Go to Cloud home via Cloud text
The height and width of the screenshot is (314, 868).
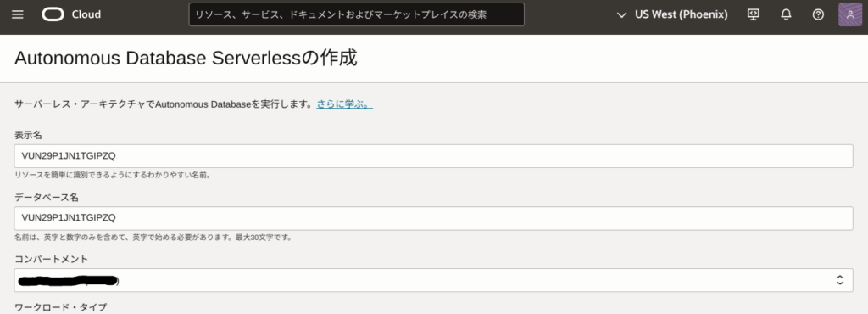point(86,14)
